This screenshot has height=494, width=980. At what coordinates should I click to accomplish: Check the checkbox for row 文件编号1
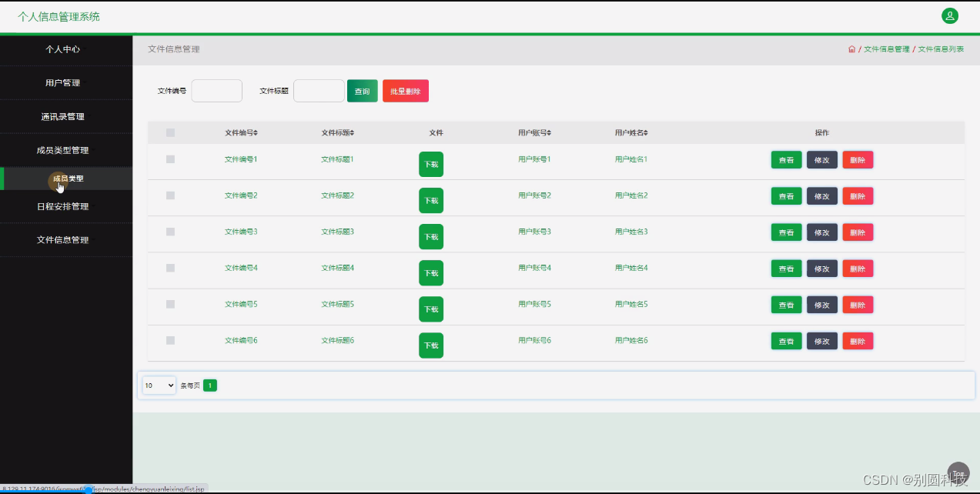[x=170, y=159]
